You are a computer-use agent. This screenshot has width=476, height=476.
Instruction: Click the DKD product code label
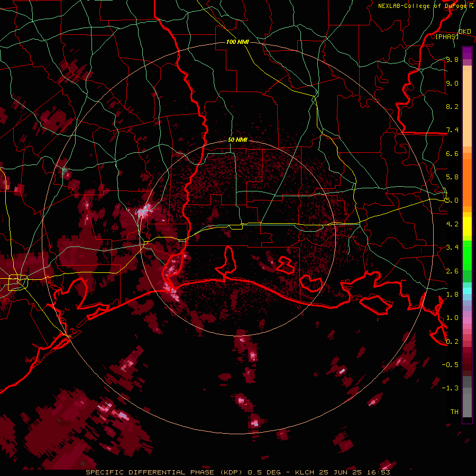click(465, 32)
